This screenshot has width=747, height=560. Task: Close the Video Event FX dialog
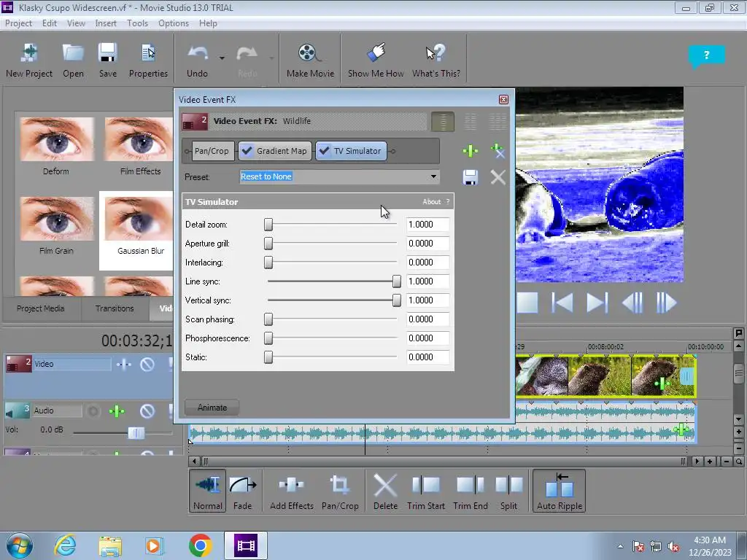coord(503,99)
